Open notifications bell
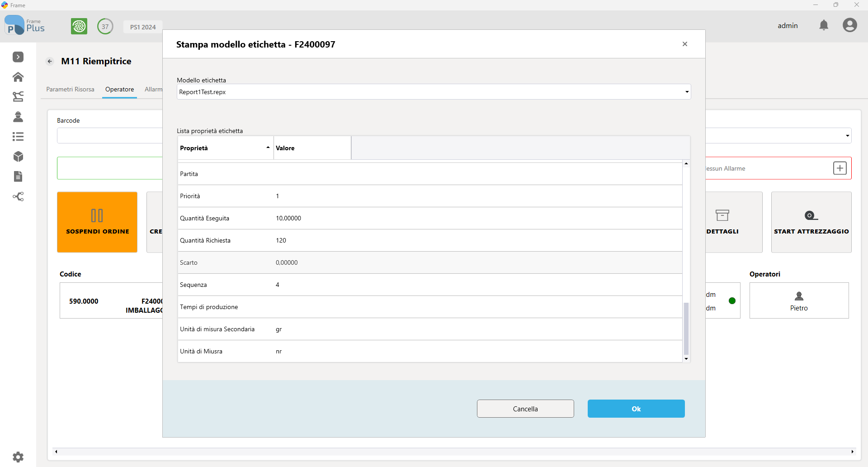This screenshot has height=467, width=868. (824, 25)
